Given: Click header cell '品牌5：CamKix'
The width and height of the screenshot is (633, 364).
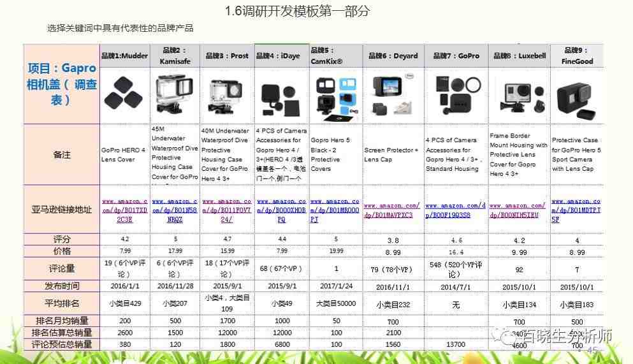Looking at the screenshot, I should [x=336, y=55].
